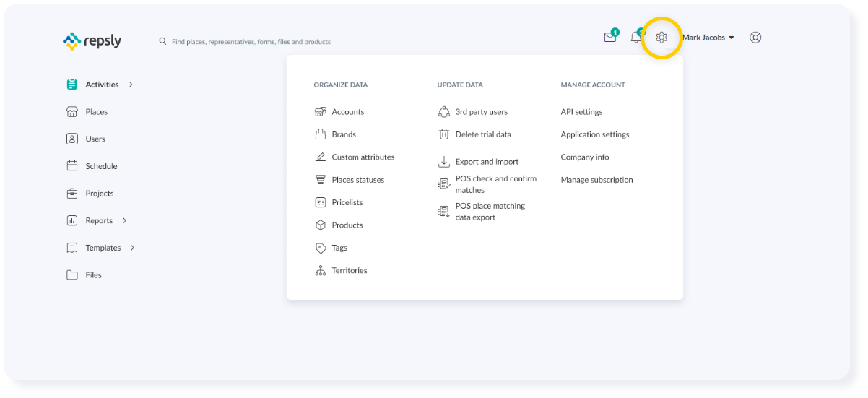
Task: Click the help lifebuoy icon
Action: (755, 38)
